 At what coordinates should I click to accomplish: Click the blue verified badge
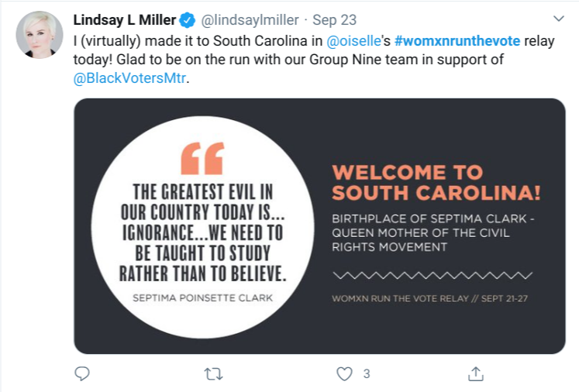tap(188, 20)
